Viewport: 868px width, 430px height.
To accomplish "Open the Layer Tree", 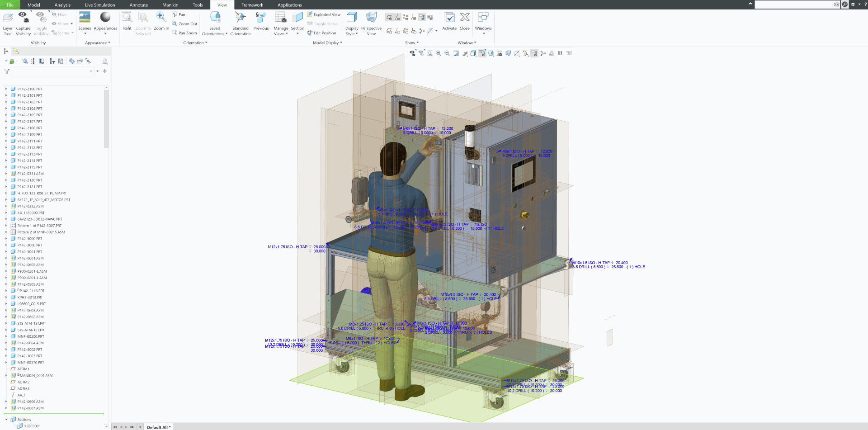I will [8, 24].
